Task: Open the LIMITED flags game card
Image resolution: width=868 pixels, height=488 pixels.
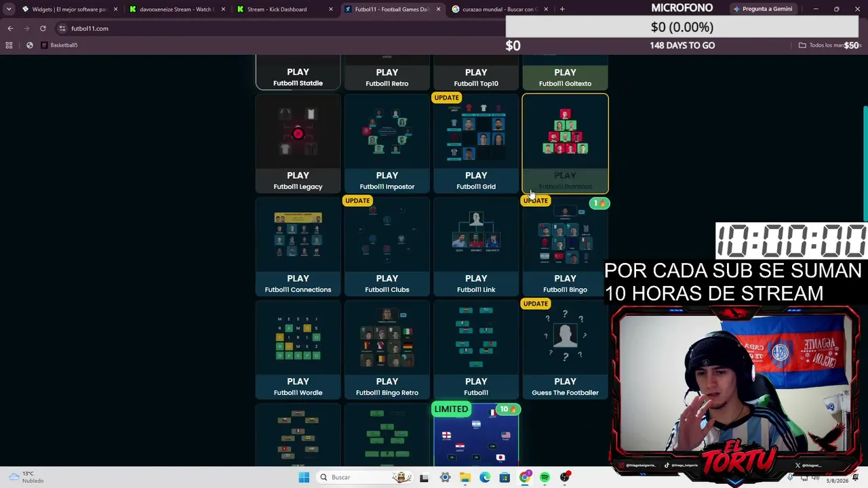Action: [476, 435]
